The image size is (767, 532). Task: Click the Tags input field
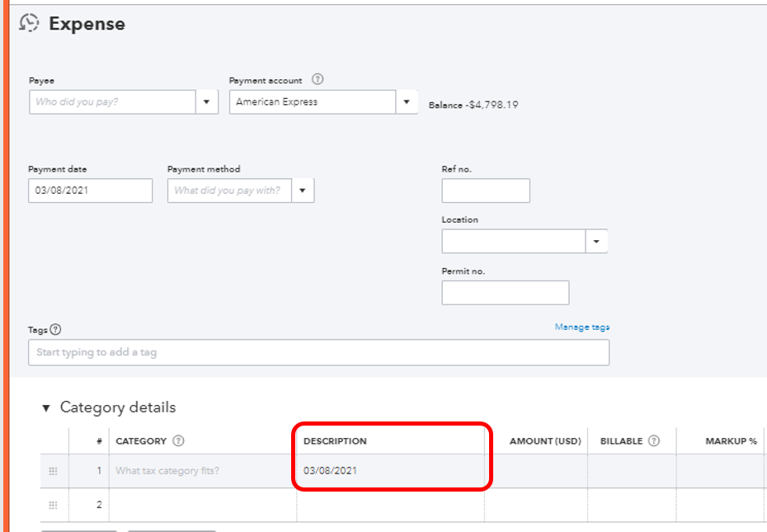(318, 352)
